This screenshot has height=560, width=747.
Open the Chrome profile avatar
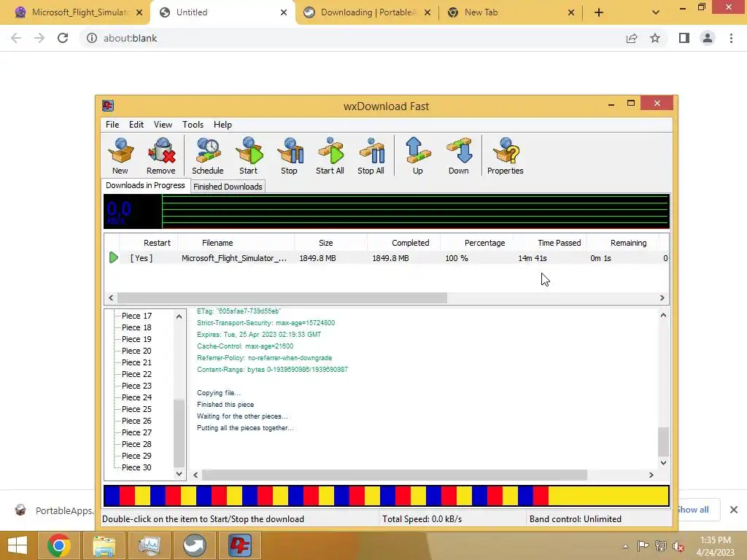[x=708, y=38]
